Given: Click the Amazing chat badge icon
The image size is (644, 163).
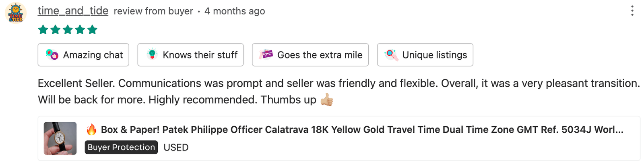Looking at the screenshot, I should click(x=52, y=54).
